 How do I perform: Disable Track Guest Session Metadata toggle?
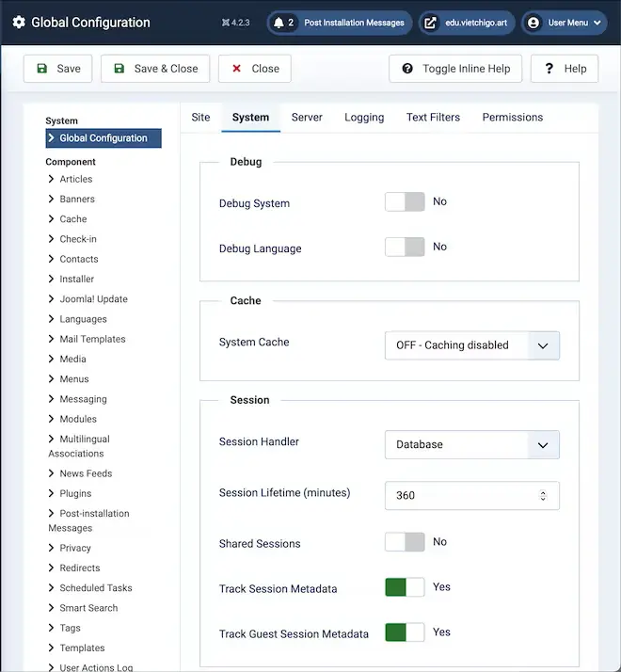tap(405, 632)
